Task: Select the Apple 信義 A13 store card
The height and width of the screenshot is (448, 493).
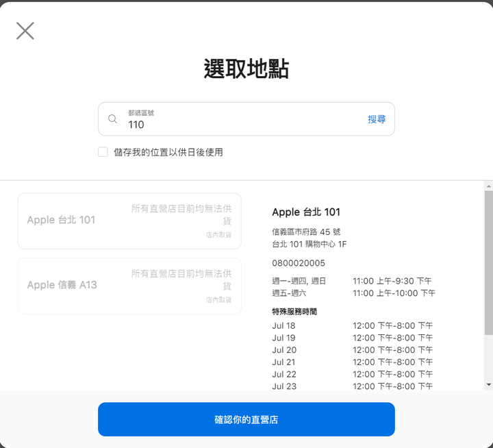Action: coord(129,286)
